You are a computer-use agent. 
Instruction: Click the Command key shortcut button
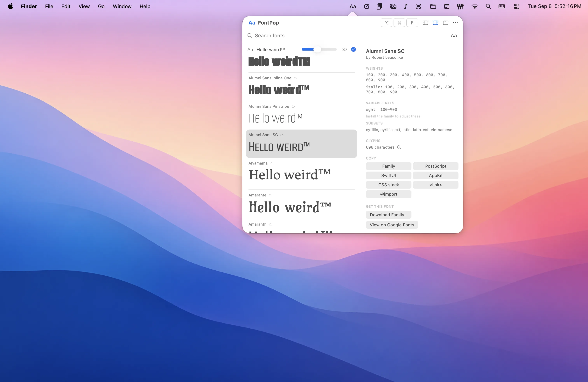coord(399,23)
